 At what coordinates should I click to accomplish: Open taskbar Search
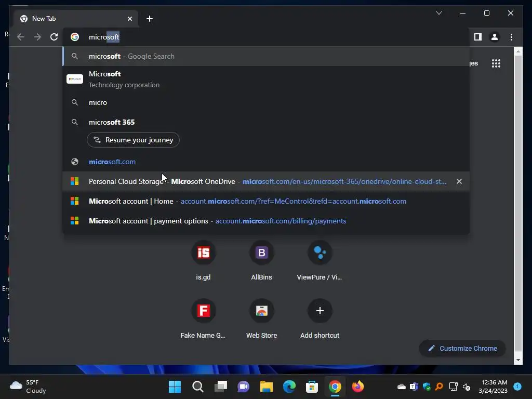point(198,387)
